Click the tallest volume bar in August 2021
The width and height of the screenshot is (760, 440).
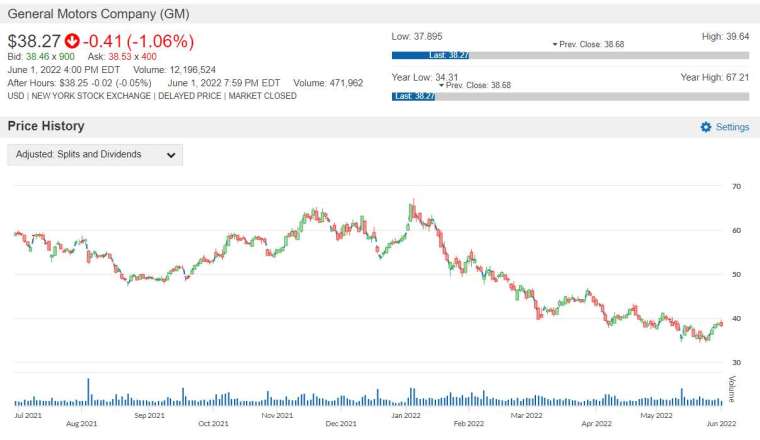click(88, 392)
